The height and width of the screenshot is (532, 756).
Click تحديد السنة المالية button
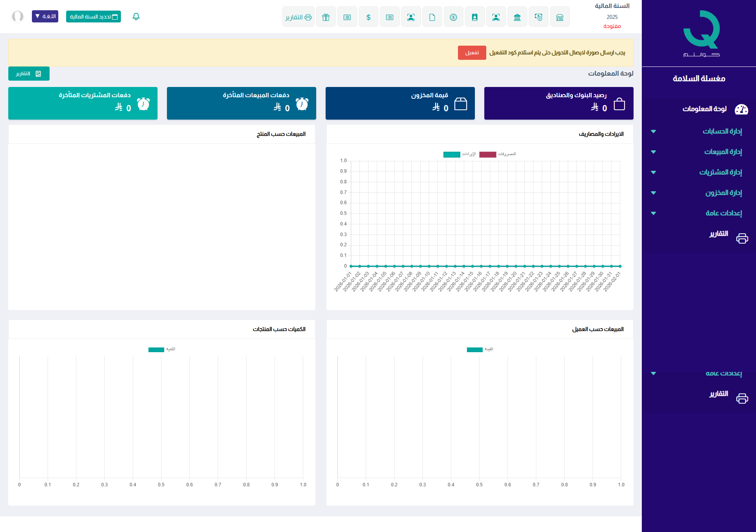click(93, 17)
